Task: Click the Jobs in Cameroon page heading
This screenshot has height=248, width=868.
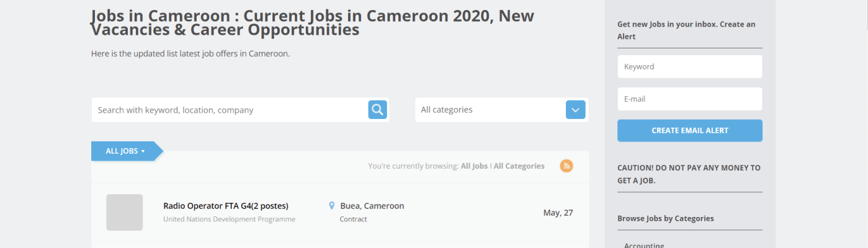Action: click(x=312, y=22)
